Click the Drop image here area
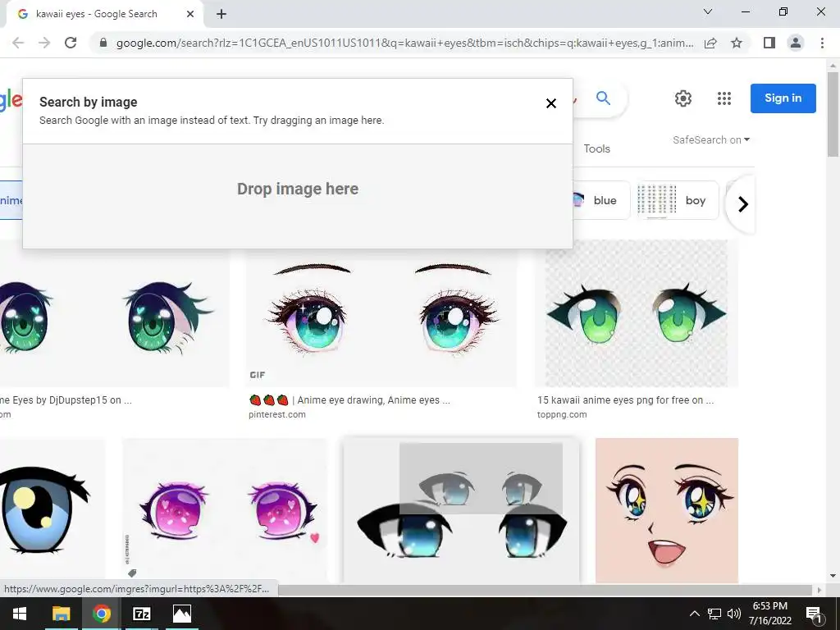Viewport: 840px width, 630px height. (x=298, y=195)
